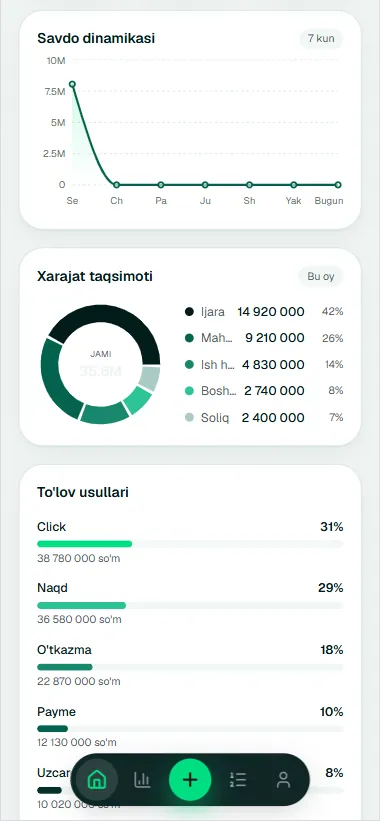The width and height of the screenshot is (380, 821).
Task: Click the Naqd payment progress bar
Action: 190,606
